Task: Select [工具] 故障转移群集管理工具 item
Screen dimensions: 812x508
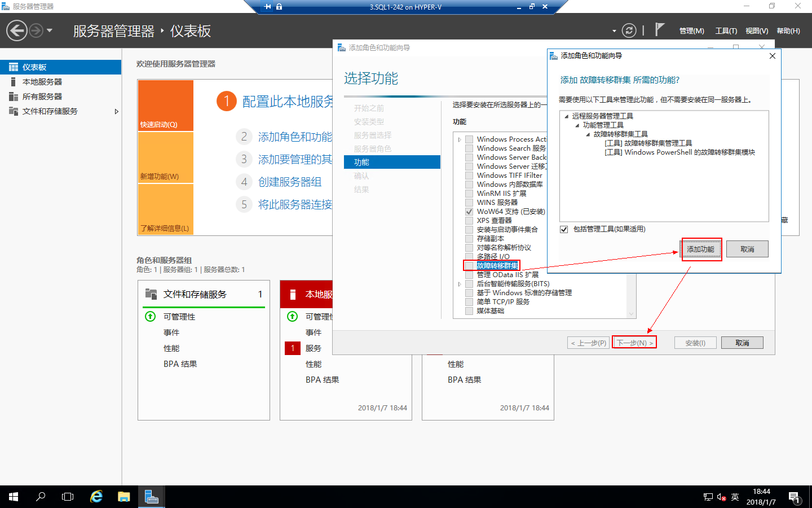Action: point(648,143)
